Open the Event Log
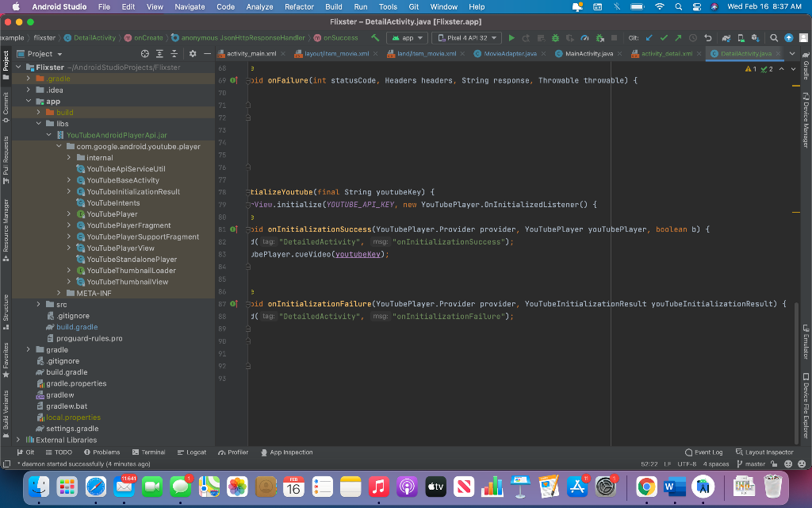812x508 pixels. coord(703,452)
